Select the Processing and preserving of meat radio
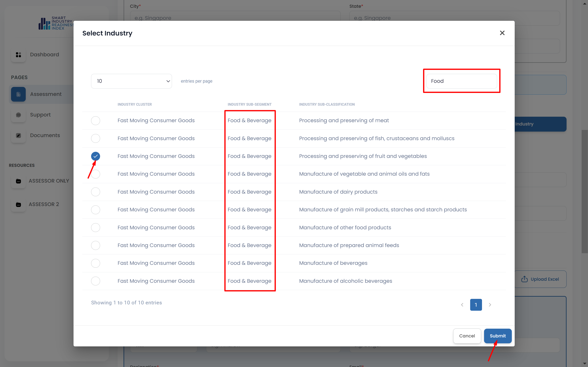This screenshot has width=588, height=367. [x=96, y=121]
